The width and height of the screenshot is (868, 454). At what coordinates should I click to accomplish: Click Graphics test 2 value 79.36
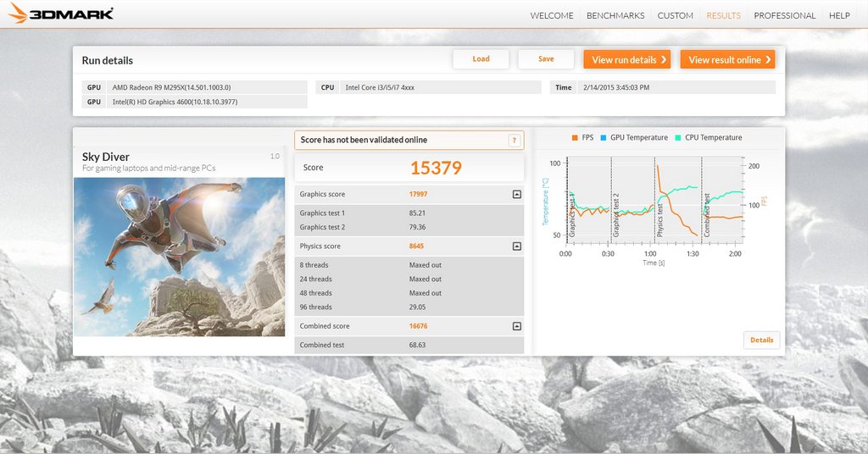417,227
